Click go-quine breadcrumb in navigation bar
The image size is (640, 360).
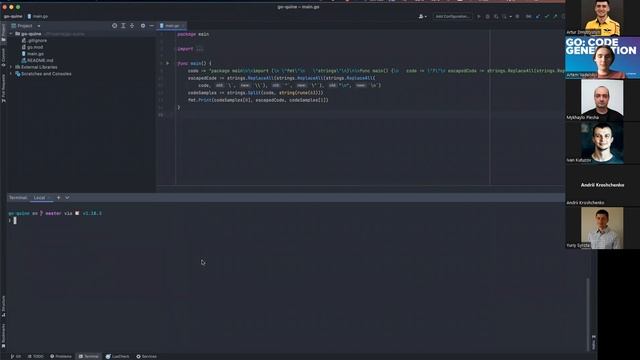(x=13, y=16)
